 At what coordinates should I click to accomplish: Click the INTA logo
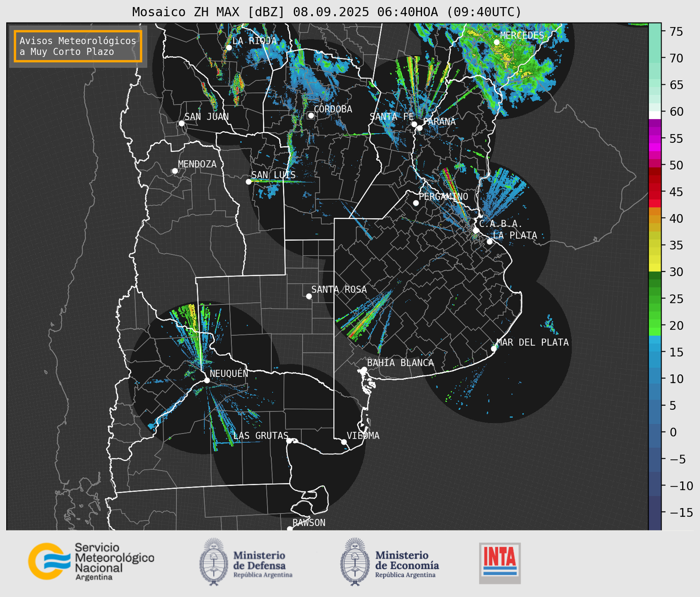(500, 563)
